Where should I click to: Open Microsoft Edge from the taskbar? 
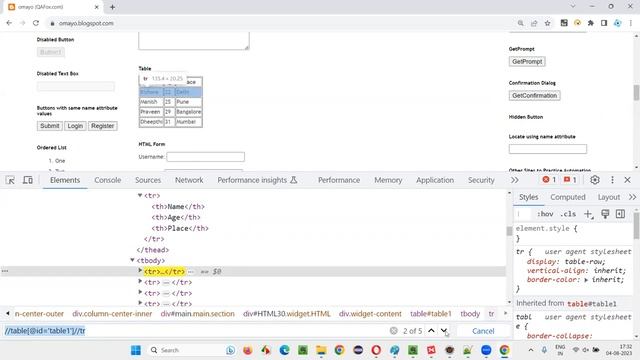coord(284,350)
